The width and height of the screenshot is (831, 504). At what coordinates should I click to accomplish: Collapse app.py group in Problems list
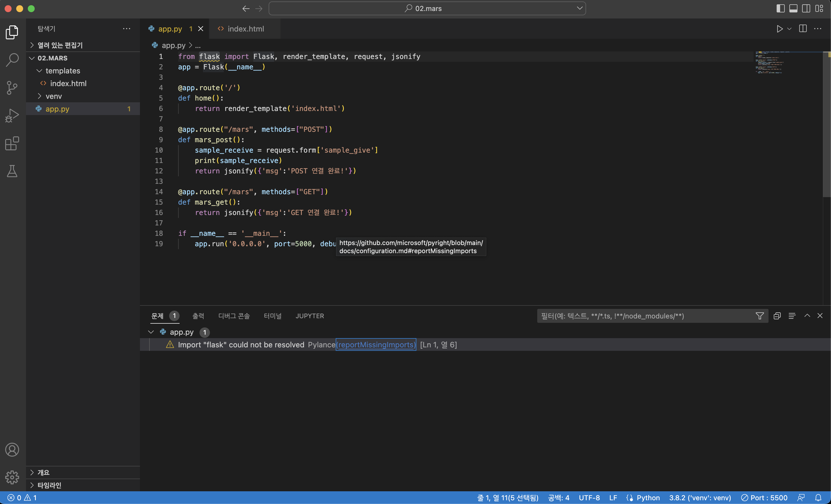coord(151,332)
